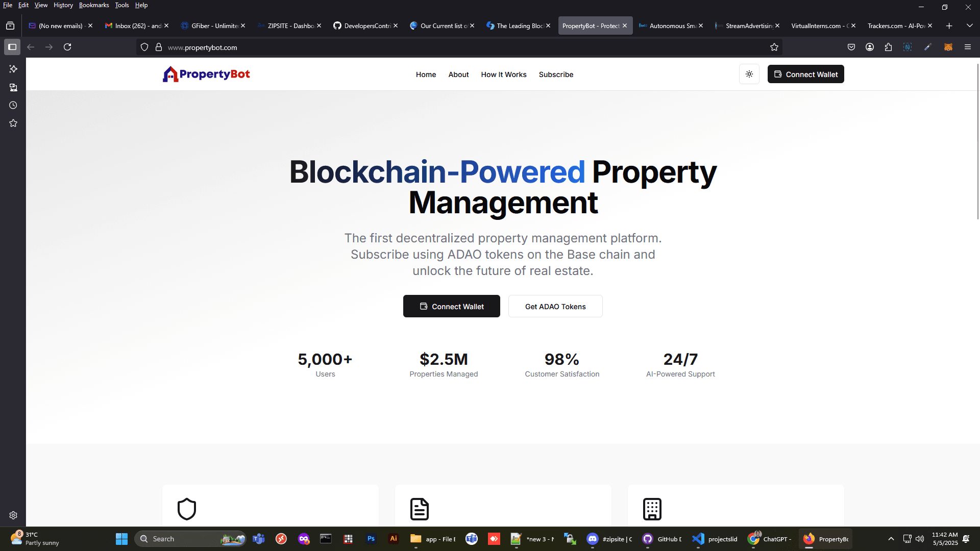Click Connect Wallet button

point(451,306)
